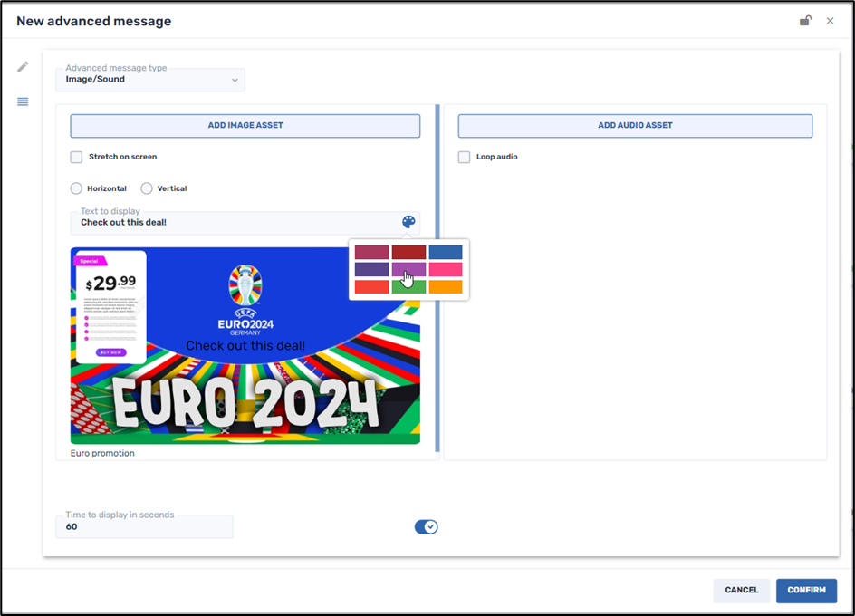Click the Text to display input field

[x=235, y=223]
